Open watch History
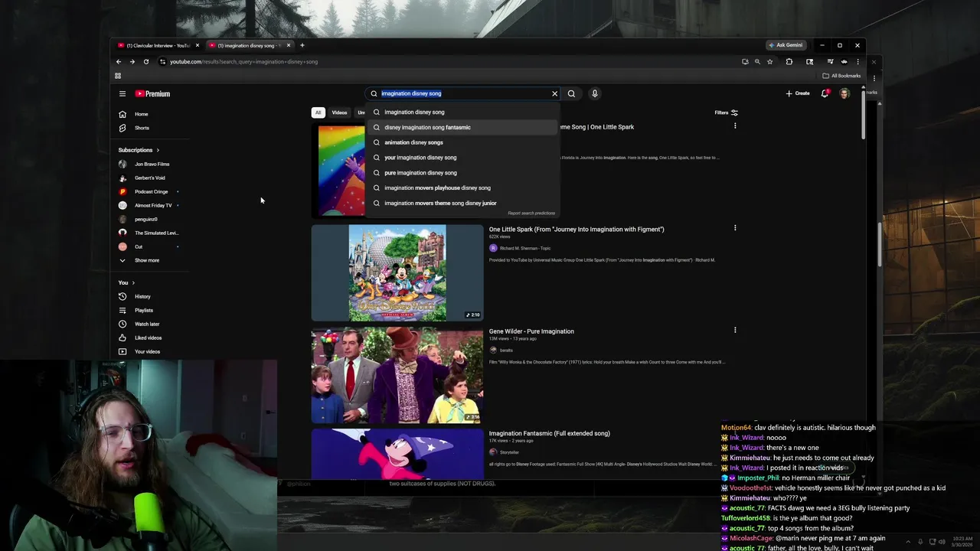Viewport: 980px width, 551px height. tap(142, 296)
